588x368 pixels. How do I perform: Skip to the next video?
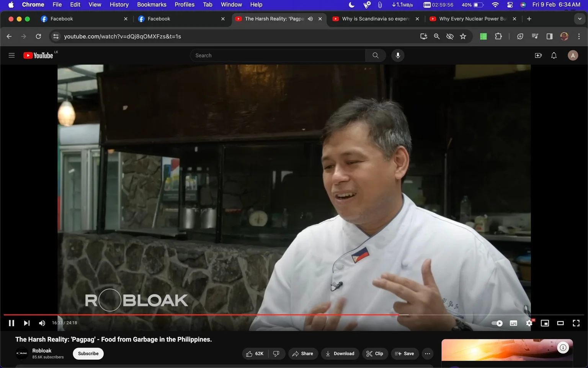(26, 323)
